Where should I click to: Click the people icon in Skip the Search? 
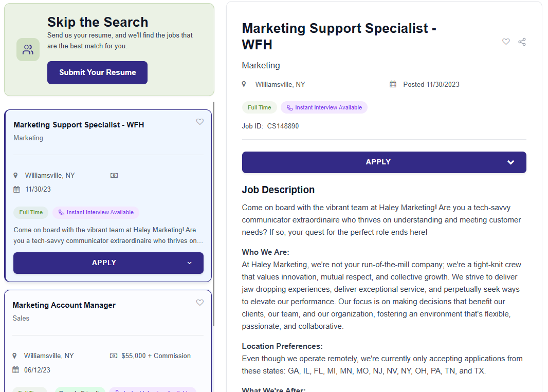pyautogui.click(x=28, y=50)
